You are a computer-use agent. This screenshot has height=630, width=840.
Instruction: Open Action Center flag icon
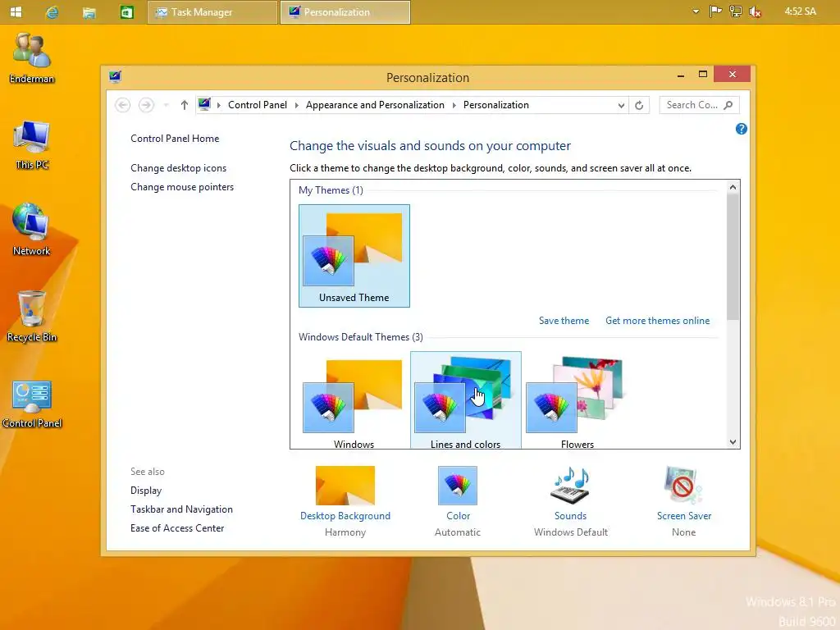tap(715, 11)
